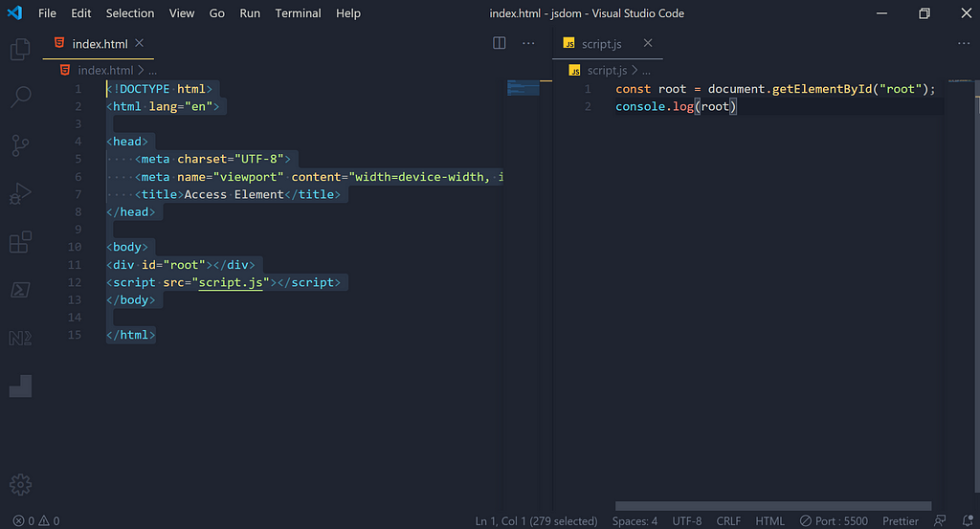This screenshot has height=529, width=980.
Task: Click line number 2 in script.js
Action: (588, 106)
